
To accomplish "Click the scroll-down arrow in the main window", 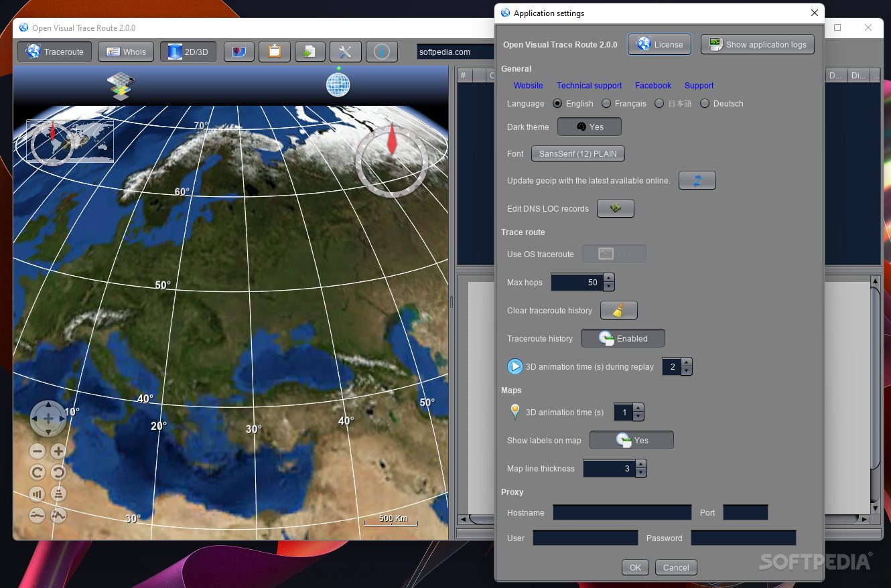I will (x=875, y=509).
